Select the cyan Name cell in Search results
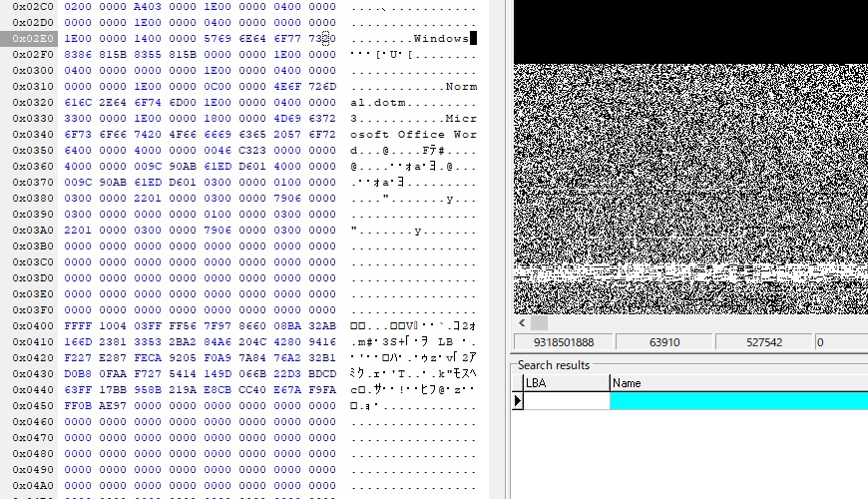 [738, 400]
